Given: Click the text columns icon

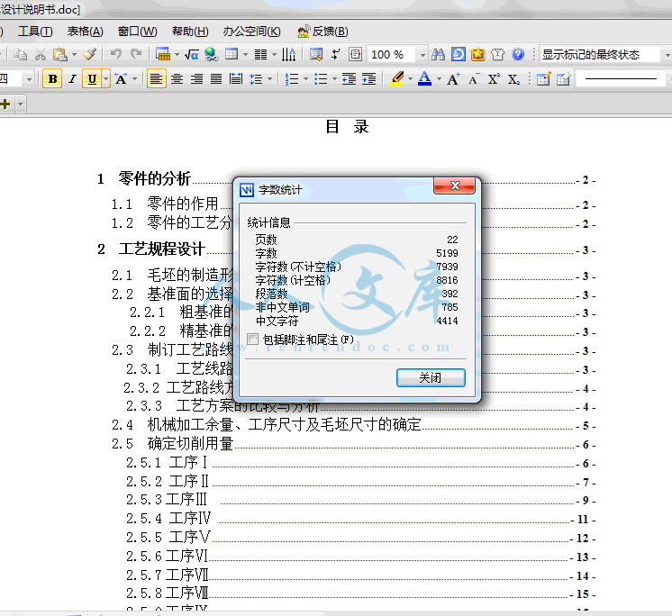Looking at the screenshot, I should pos(260,54).
